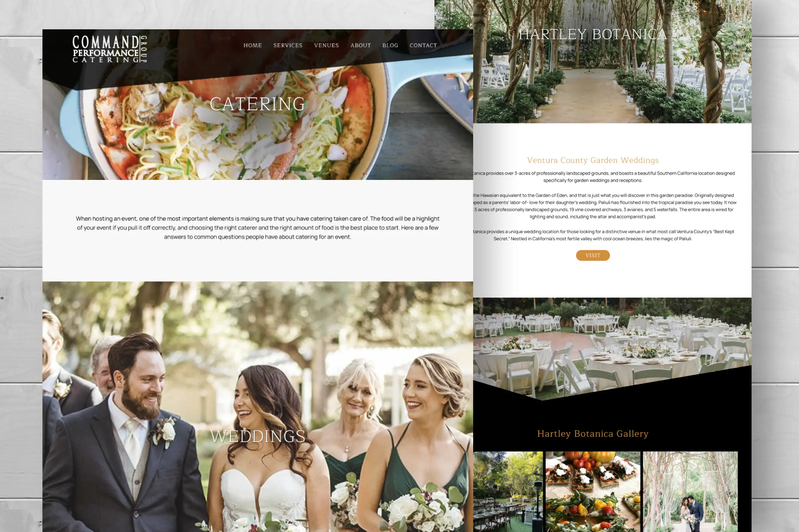Click the VISIT button on Hartley Botanica
Image resolution: width=799 pixels, height=532 pixels.
coord(593,255)
